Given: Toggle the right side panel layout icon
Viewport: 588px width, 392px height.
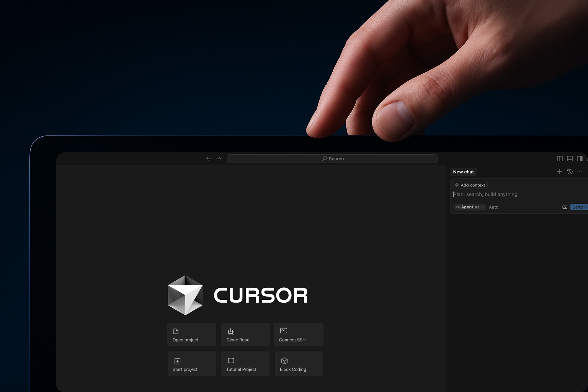Looking at the screenshot, I should click(x=580, y=158).
